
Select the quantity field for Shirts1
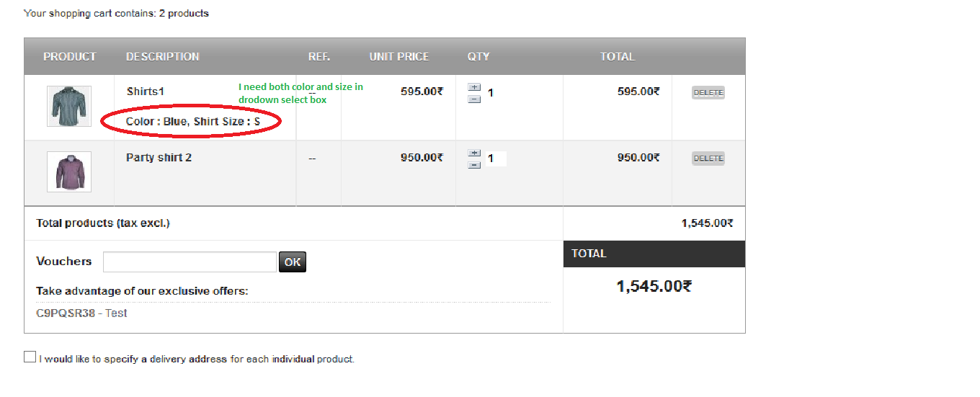click(x=495, y=93)
